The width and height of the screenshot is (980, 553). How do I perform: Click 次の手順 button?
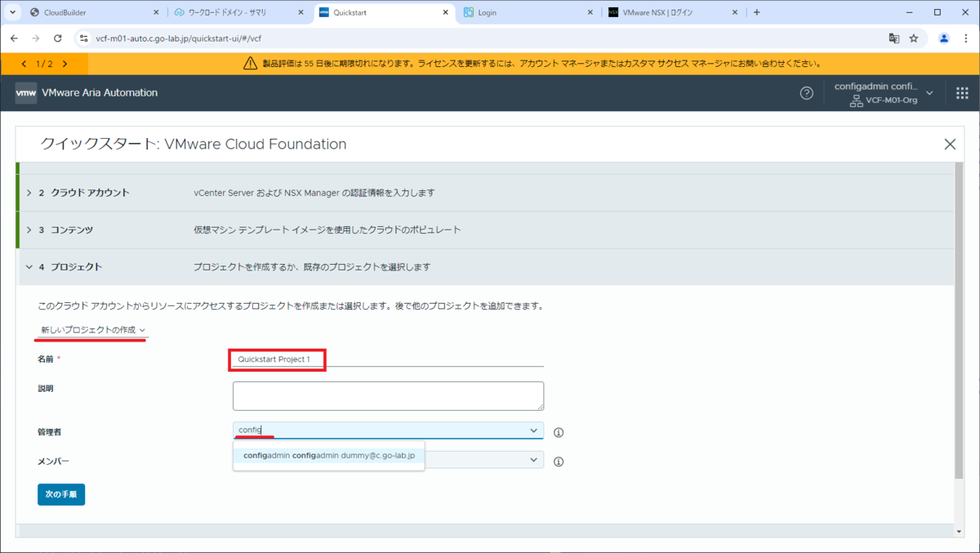point(61,494)
